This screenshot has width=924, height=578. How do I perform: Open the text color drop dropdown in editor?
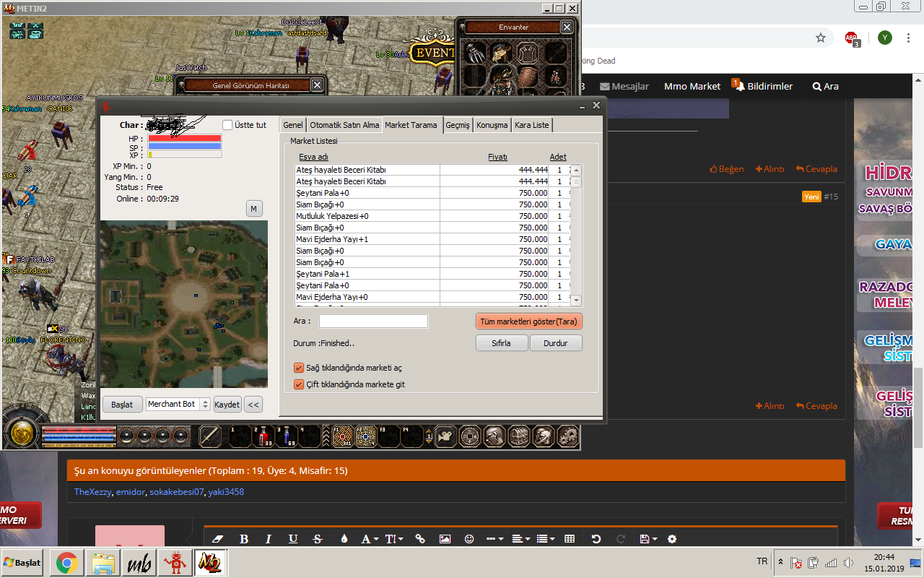(344, 539)
